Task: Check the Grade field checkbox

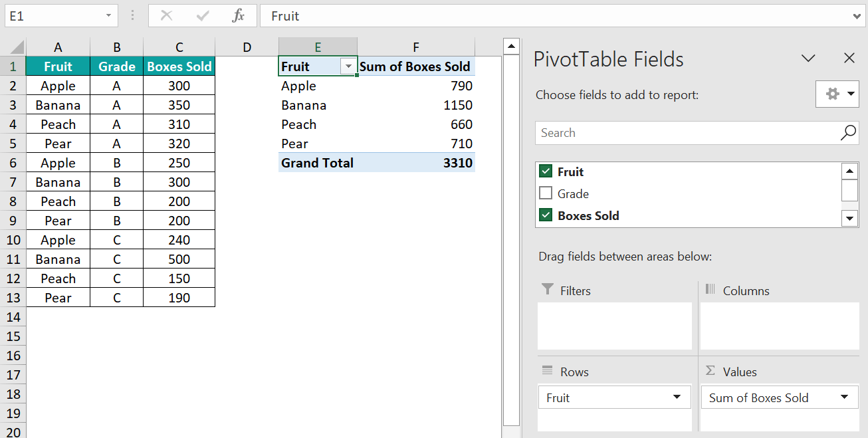Action: point(545,193)
